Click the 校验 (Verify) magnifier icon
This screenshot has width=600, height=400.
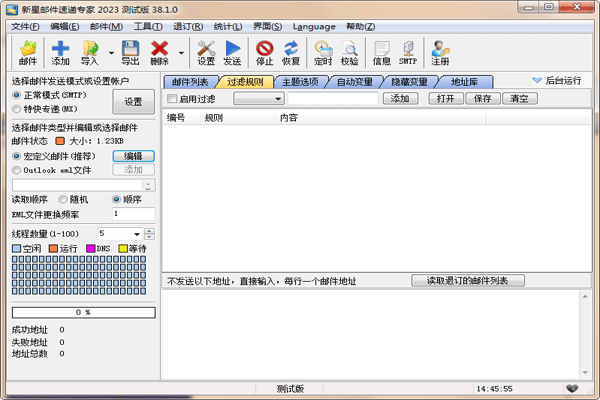350,52
